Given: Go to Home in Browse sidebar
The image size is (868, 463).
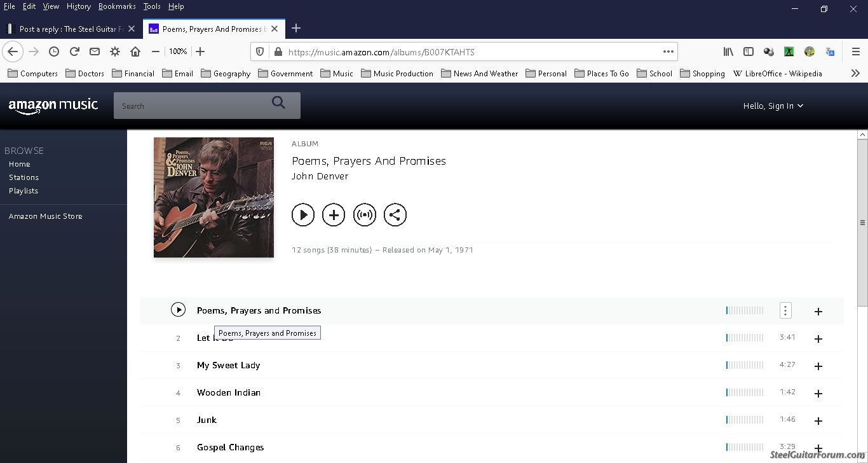Looking at the screenshot, I should tap(19, 164).
